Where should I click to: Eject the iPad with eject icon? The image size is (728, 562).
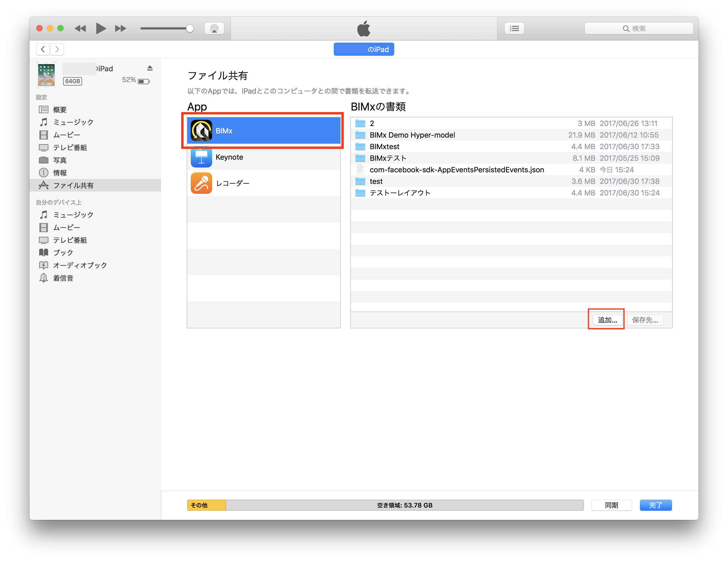150,68
